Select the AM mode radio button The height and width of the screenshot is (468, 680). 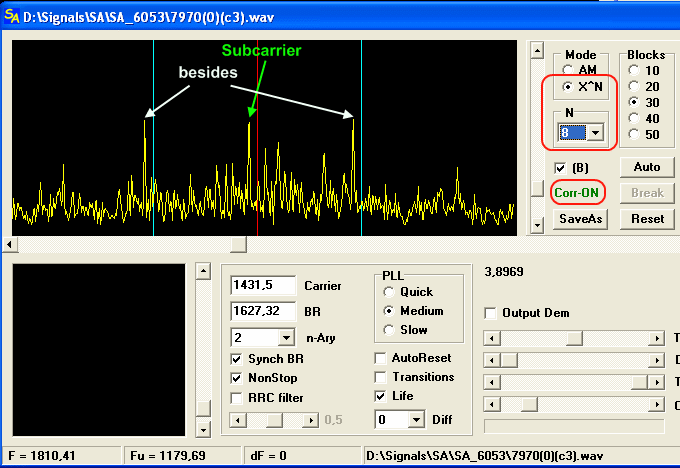[569, 70]
